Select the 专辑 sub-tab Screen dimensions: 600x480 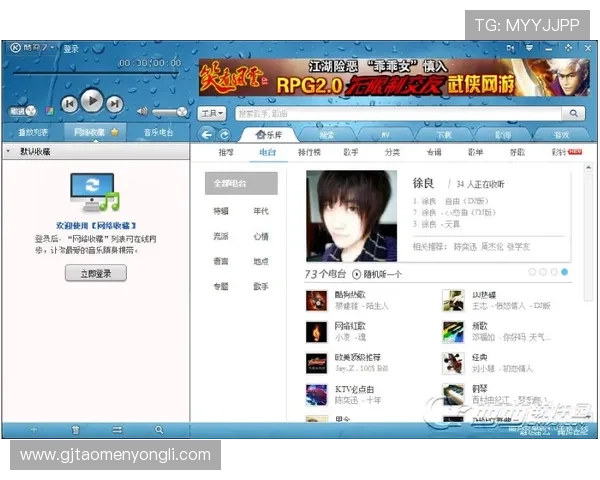(434, 152)
